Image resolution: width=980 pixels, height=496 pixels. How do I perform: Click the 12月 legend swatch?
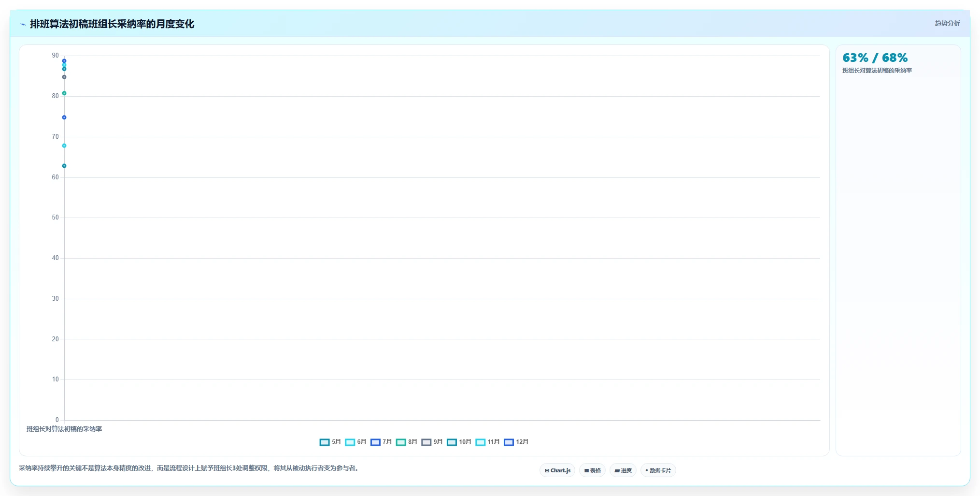coord(509,442)
